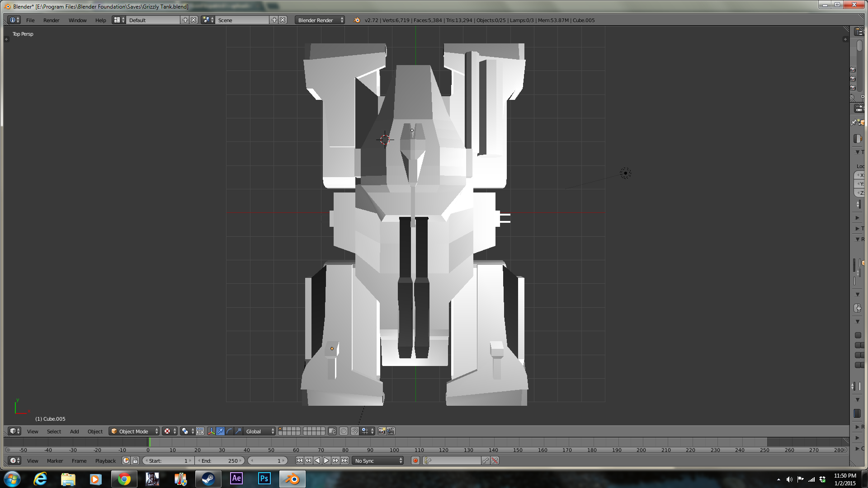868x488 pixels.
Task: Open the Render menu in top bar
Action: 51,20
